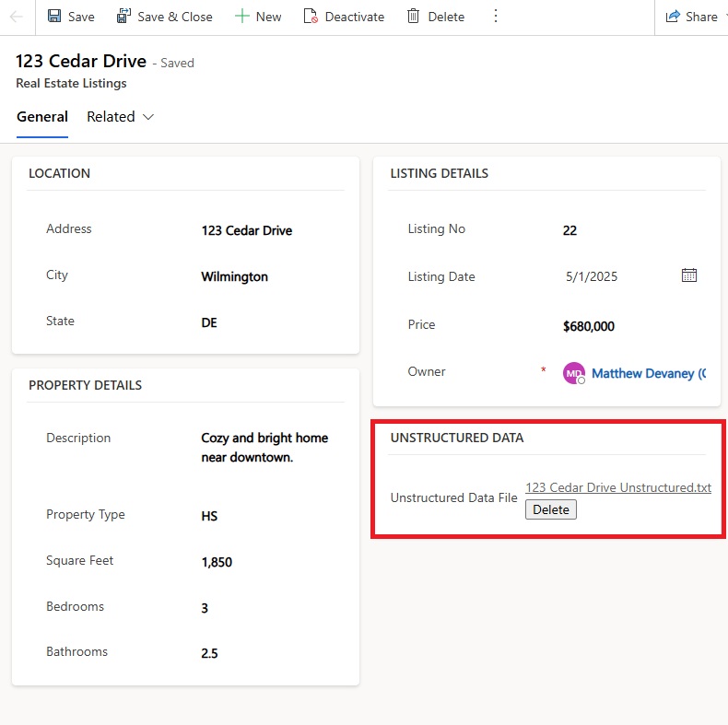
Task: Open the Listing Date calendar picker
Action: click(688, 275)
